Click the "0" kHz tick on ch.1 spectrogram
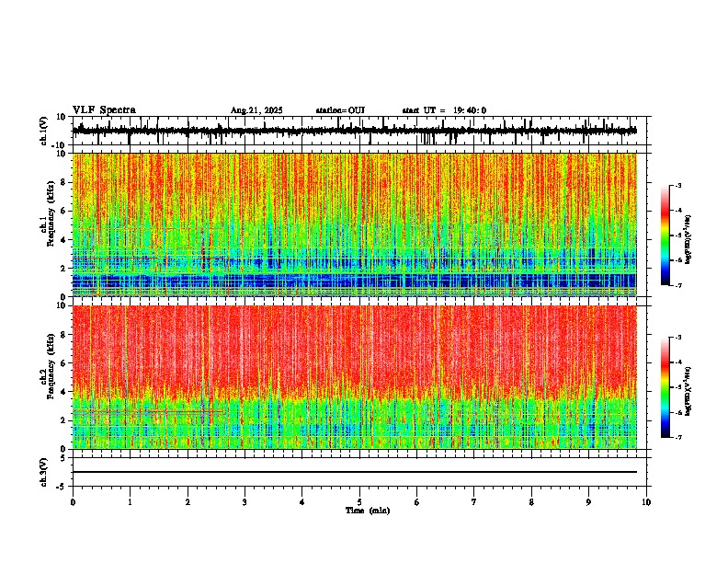 click(63, 296)
